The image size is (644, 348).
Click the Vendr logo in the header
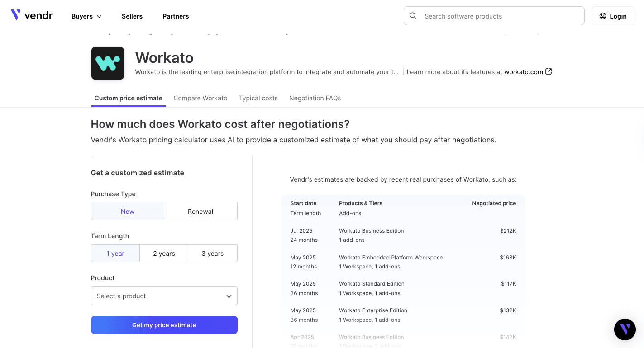tap(32, 15)
